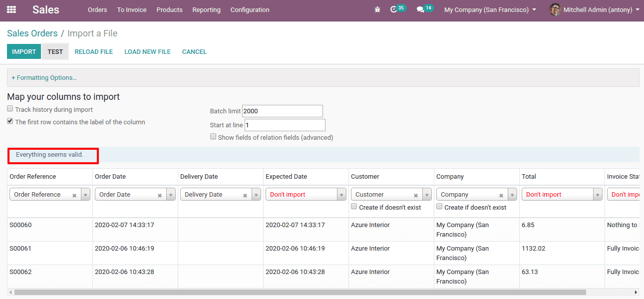
Task: Open the Products menu
Action: 169,9
